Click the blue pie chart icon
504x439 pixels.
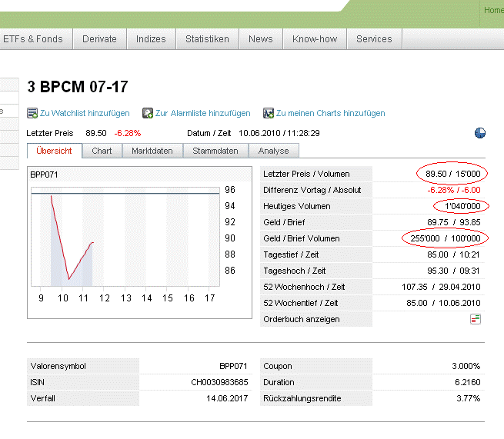pyautogui.click(x=480, y=133)
